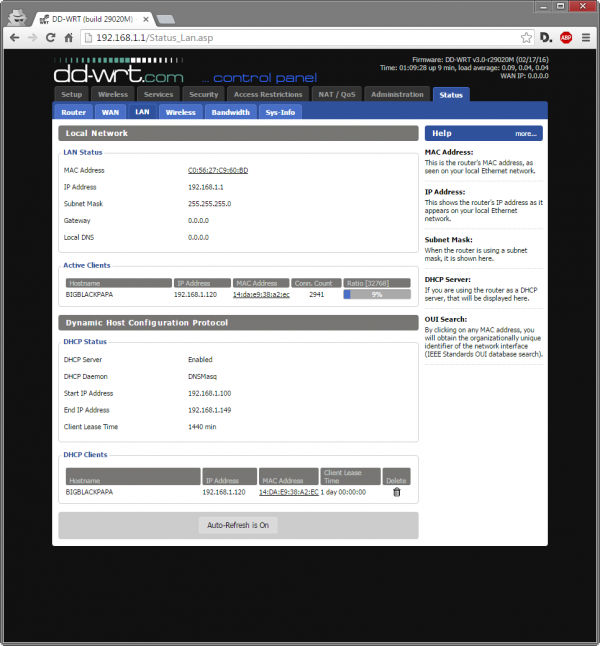Go to browser home page
600x646 pixels.
pos(70,37)
